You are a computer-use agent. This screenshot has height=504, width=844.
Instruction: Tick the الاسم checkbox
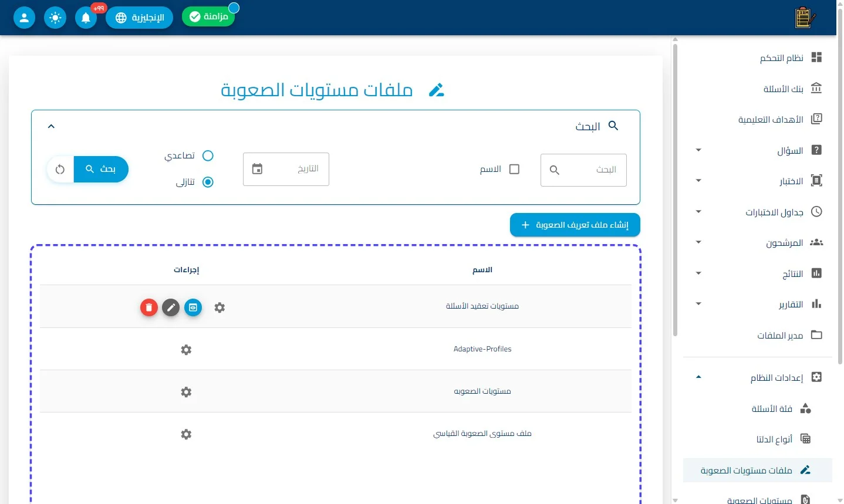tap(514, 169)
